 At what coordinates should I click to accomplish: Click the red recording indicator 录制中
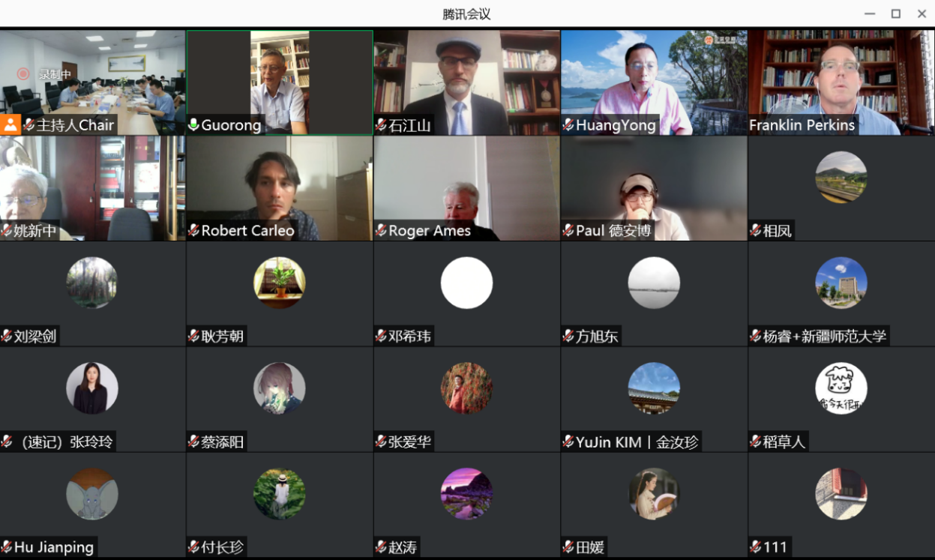pos(43,73)
